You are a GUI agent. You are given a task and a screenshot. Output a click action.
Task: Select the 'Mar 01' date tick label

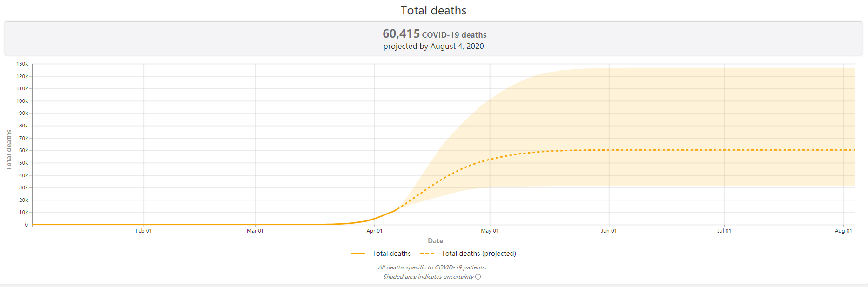click(255, 231)
